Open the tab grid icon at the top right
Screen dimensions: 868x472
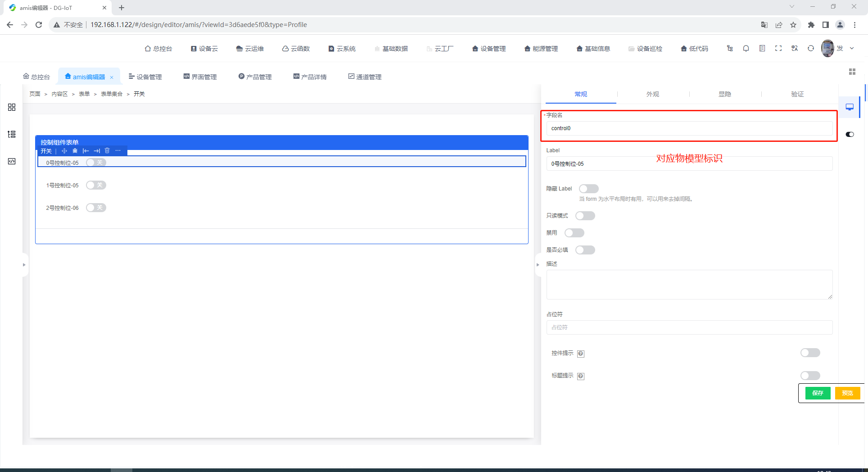click(852, 72)
